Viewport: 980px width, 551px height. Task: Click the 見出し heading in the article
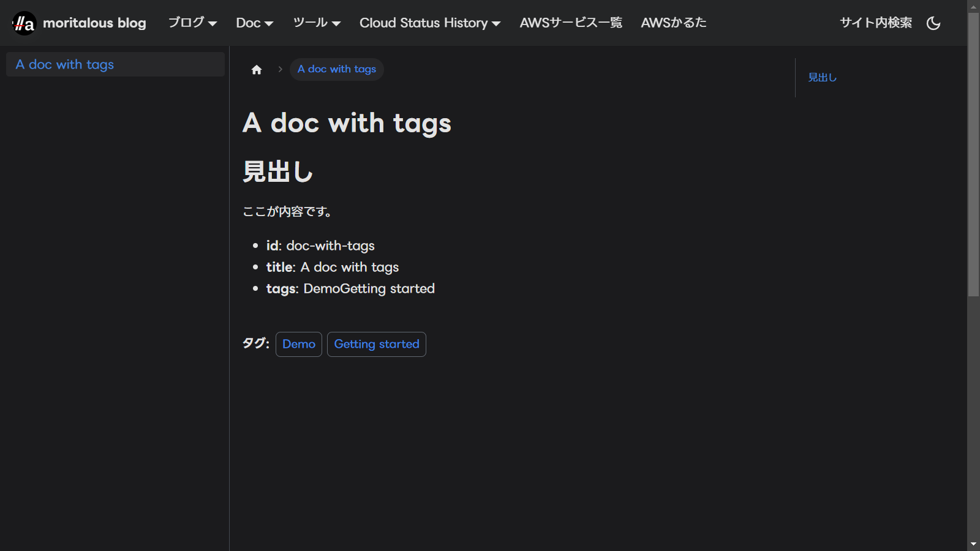coord(277,171)
